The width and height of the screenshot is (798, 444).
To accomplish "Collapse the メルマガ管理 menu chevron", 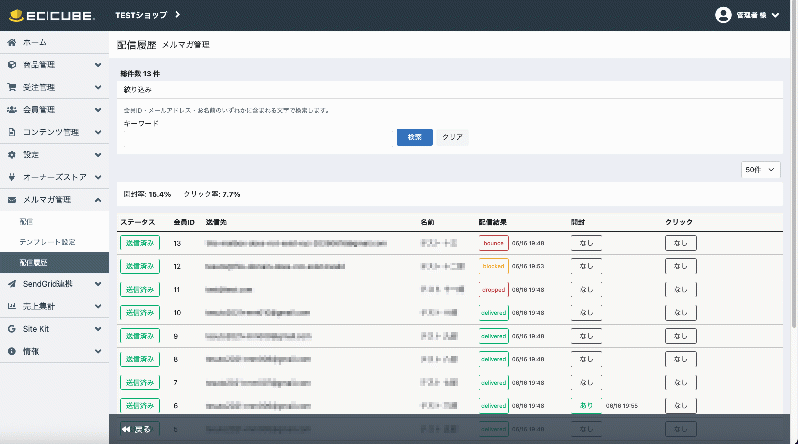I will pyautogui.click(x=98, y=200).
